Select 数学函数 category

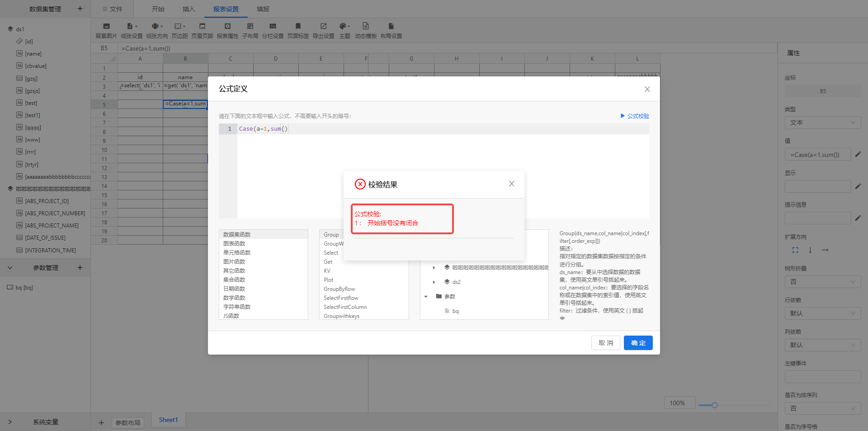coord(234,298)
